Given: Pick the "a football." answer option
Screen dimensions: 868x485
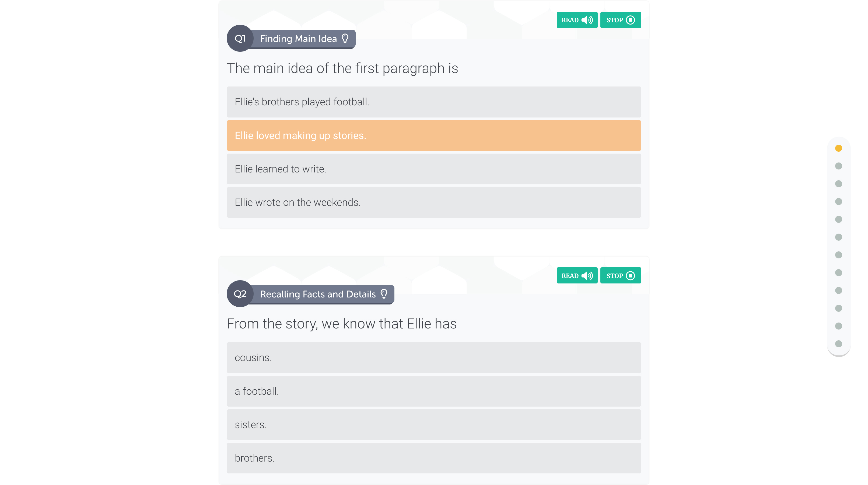Looking at the screenshot, I should pos(434,391).
